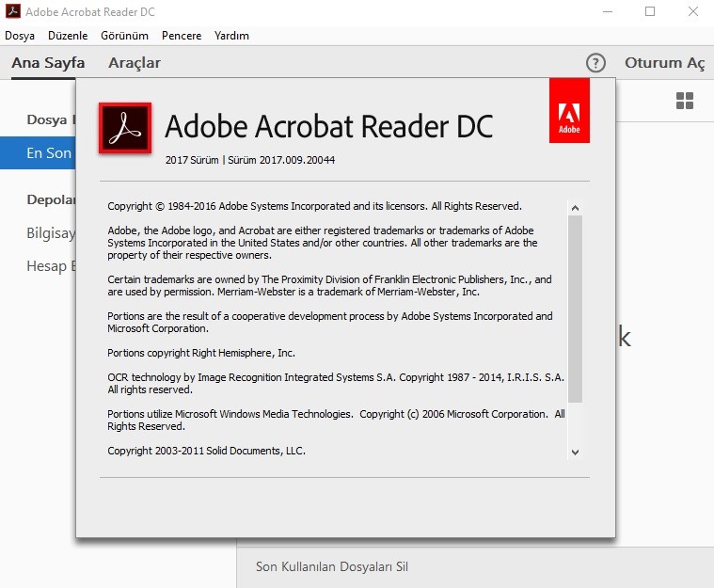Click the help question mark icon
This screenshot has height=588, width=714.
click(x=595, y=63)
